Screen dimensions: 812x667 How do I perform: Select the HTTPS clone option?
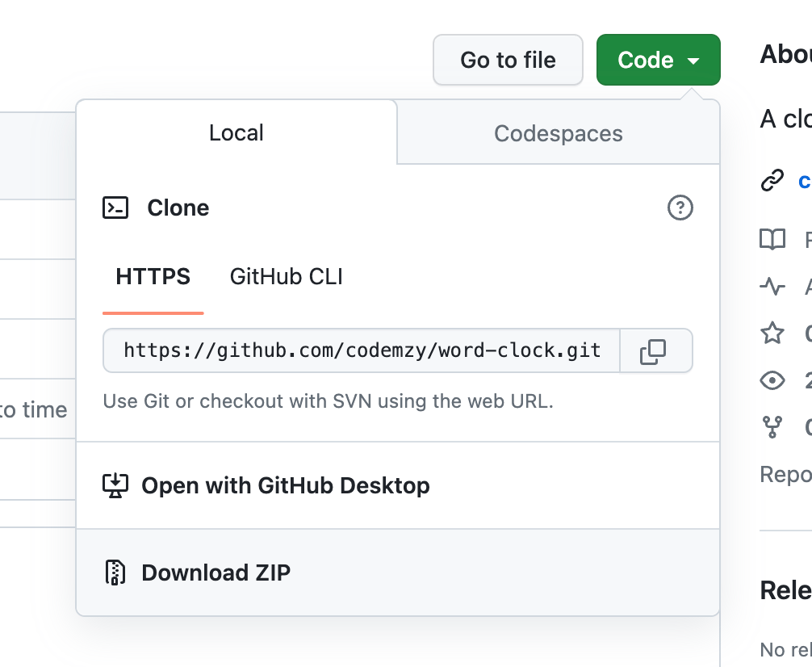(x=153, y=277)
